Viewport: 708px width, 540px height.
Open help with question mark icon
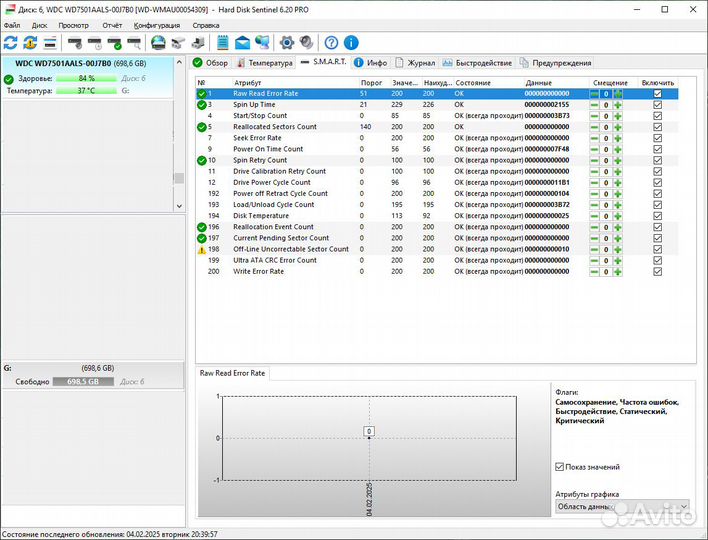330,43
